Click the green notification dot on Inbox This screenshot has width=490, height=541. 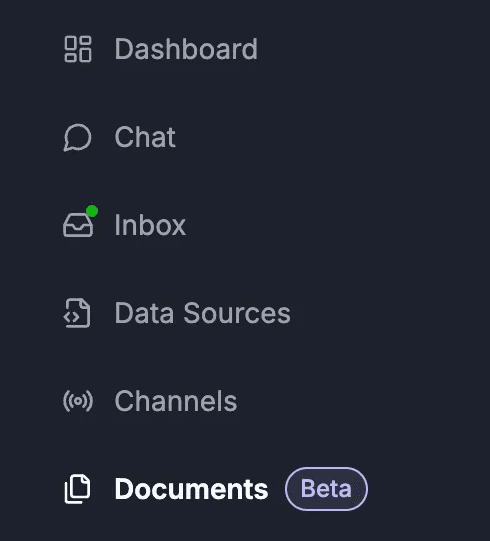(92, 211)
